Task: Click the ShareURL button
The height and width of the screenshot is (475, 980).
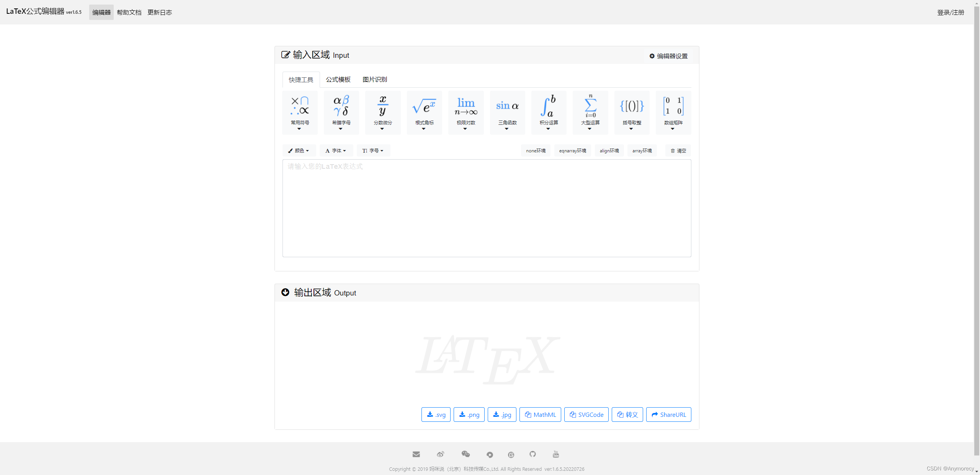Action: pos(669,415)
